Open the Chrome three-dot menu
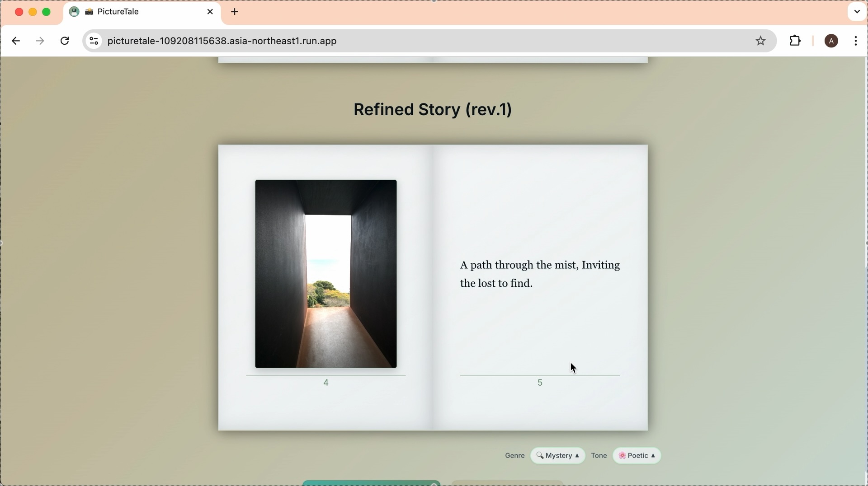 856,41
